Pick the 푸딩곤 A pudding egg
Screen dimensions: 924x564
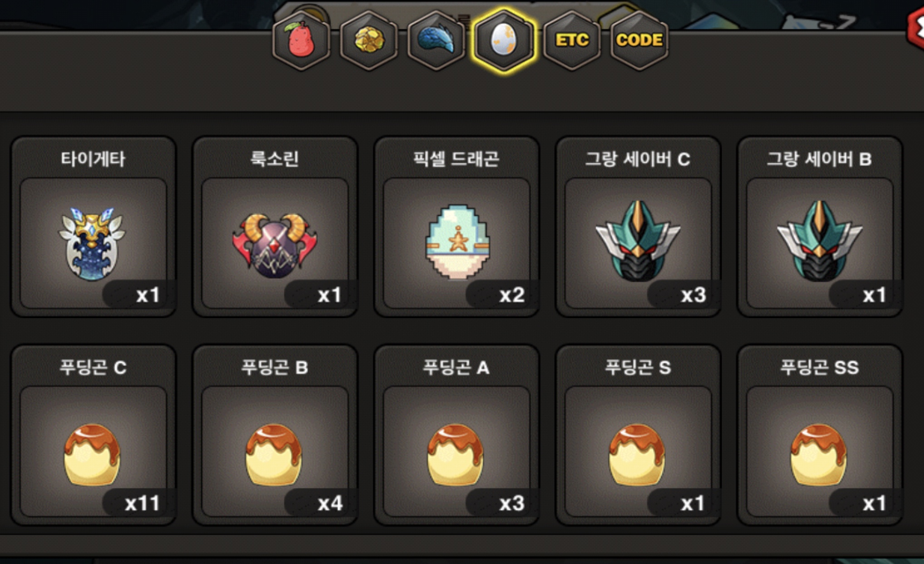coord(456,455)
